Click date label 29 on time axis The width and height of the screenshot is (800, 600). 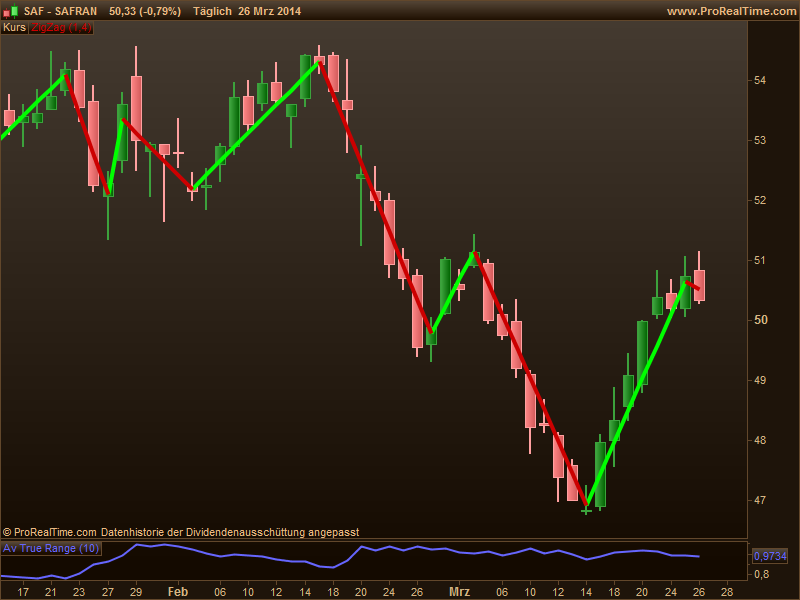136,592
